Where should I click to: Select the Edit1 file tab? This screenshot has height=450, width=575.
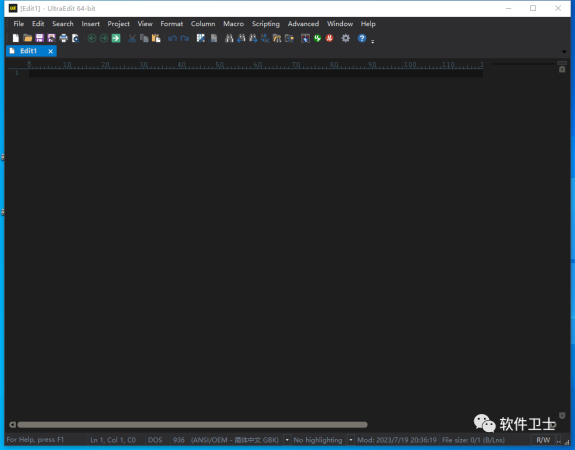28,51
